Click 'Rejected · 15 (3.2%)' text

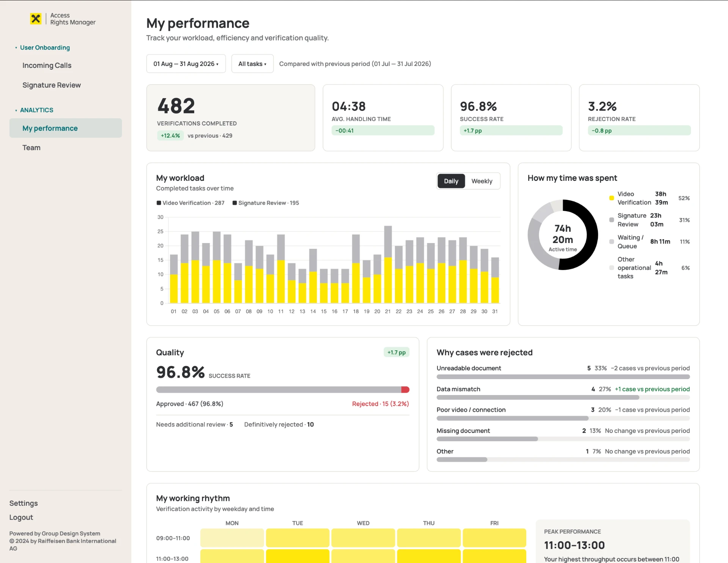point(380,404)
